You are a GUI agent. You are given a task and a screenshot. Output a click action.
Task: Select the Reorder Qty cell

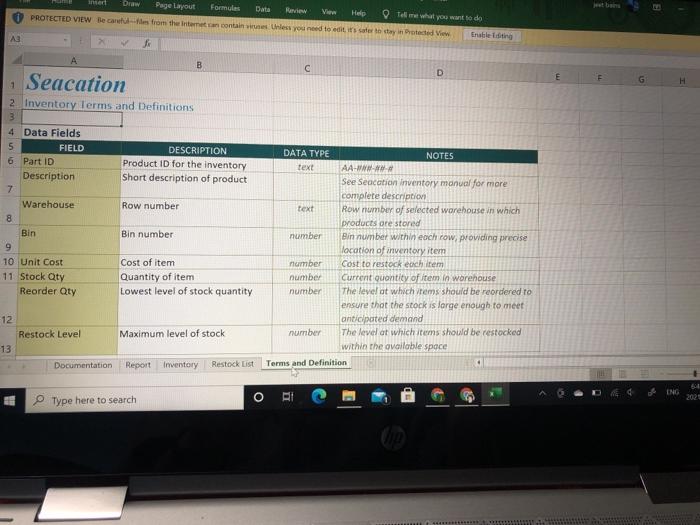click(x=67, y=304)
